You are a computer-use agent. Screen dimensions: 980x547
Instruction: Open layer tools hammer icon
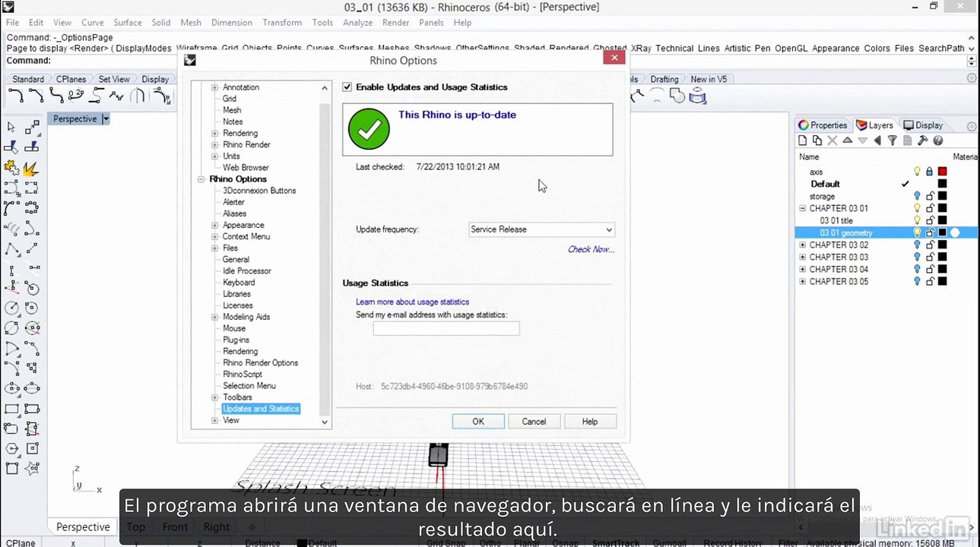coord(923,141)
